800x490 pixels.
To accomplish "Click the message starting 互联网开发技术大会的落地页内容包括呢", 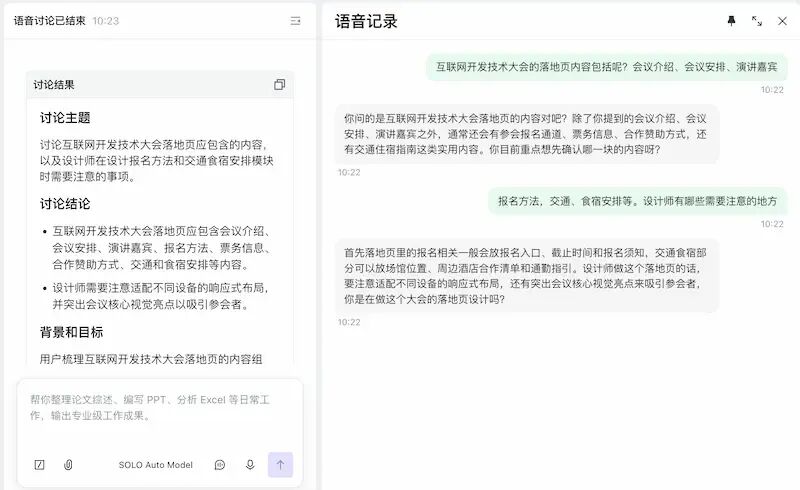I will tap(607, 67).
